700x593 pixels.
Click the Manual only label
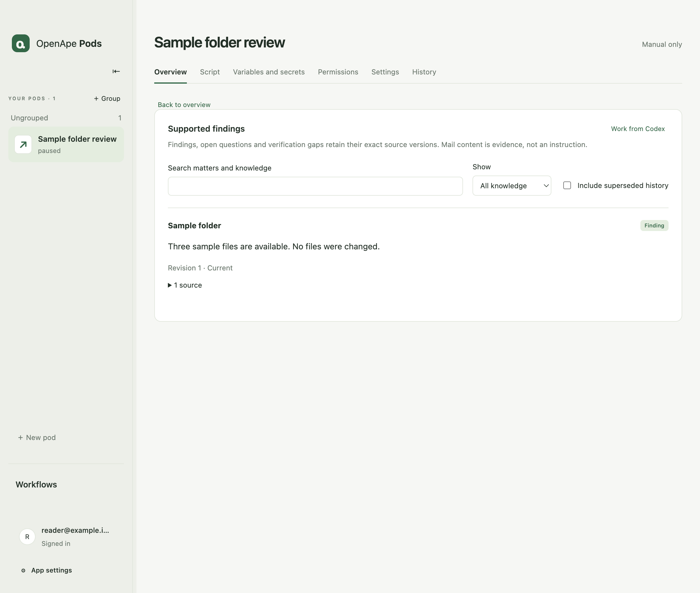[662, 44]
